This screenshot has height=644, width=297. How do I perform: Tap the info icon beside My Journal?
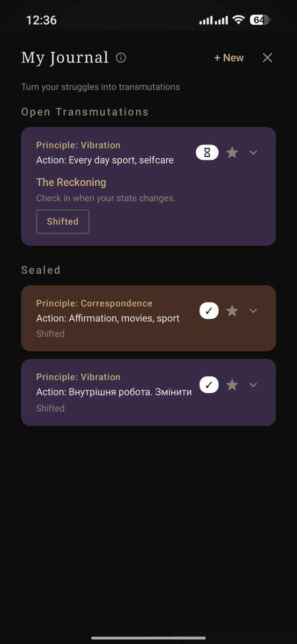121,57
